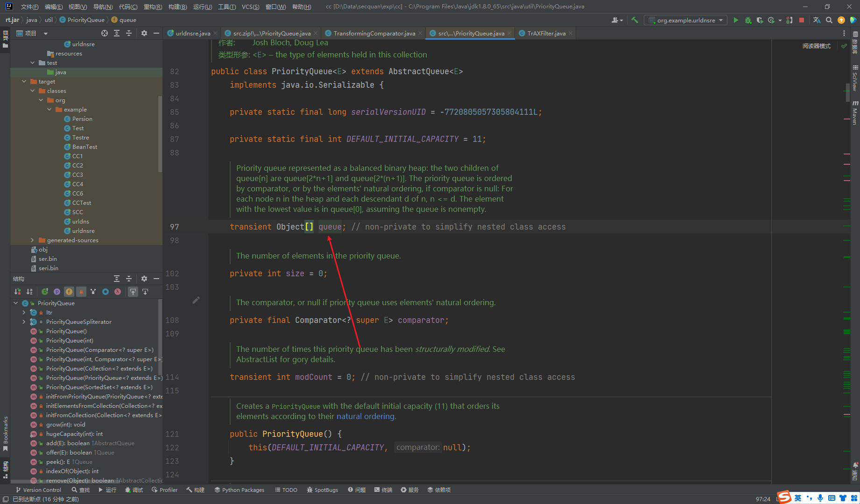Toggle autoscroll from source
This screenshot has height=504, width=860.
pyautogui.click(x=145, y=292)
